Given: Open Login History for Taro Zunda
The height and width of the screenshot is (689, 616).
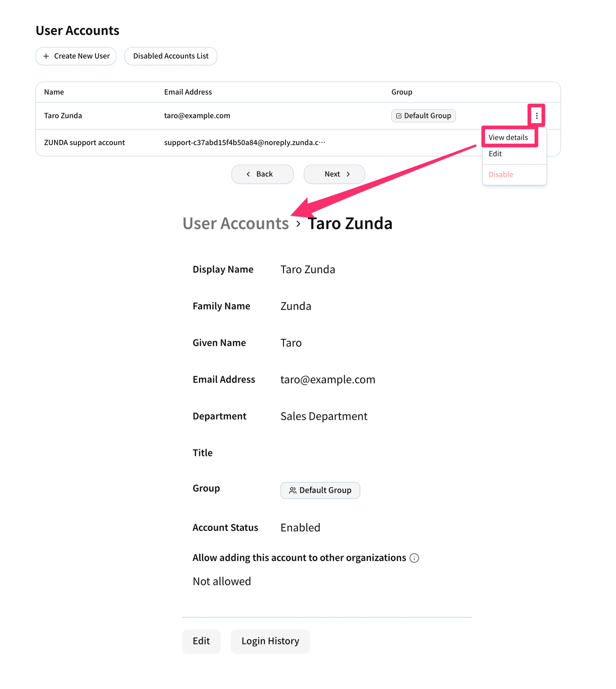Looking at the screenshot, I should pos(270,641).
